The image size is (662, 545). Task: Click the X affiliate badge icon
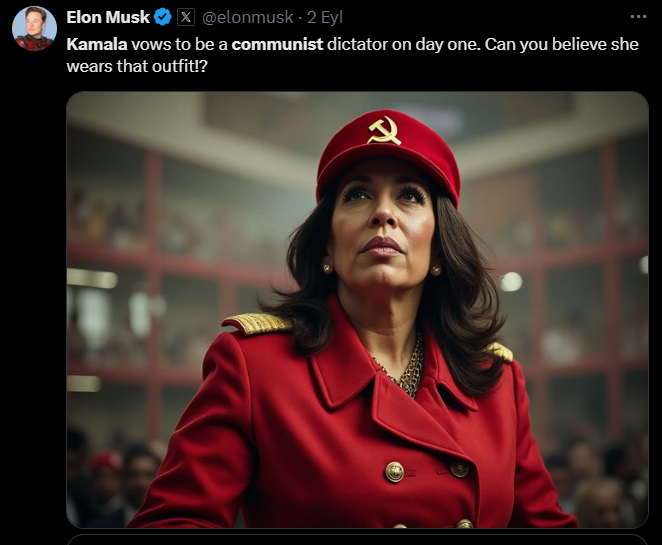186,17
